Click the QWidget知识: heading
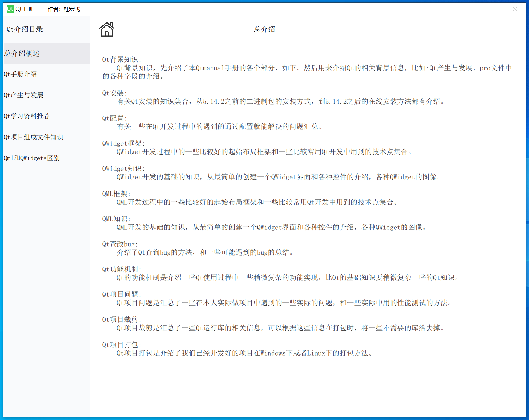The height and width of the screenshot is (420, 529). coord(123,169)
